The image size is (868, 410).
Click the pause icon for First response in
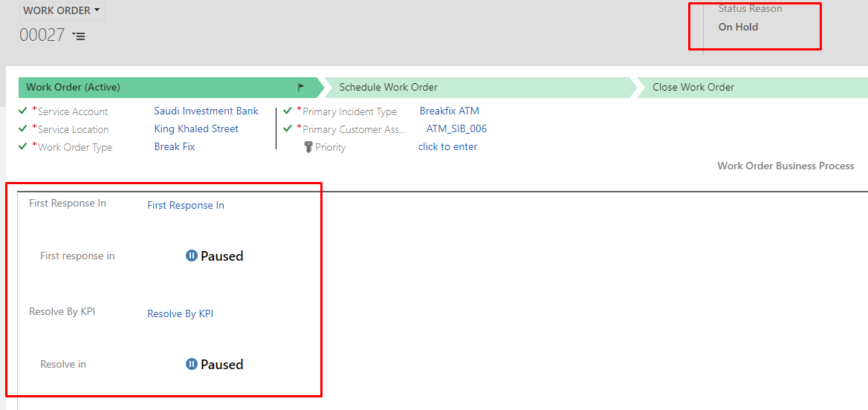pos(191,256)
